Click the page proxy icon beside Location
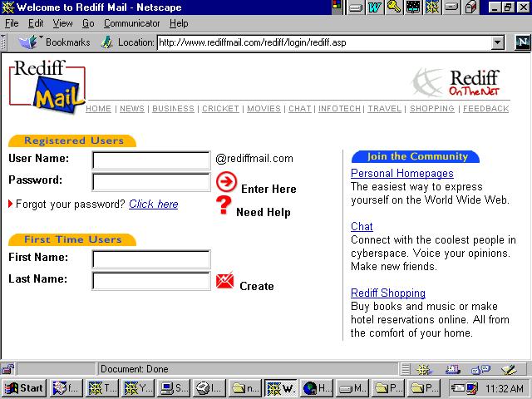Screen dimensions: 532x399 107,42
